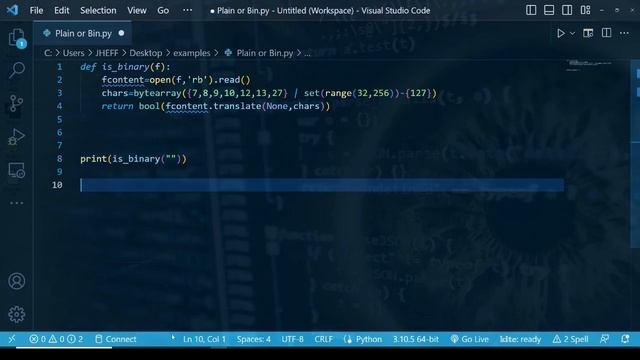Start Go Live server
The image size is (640, 360).
(470, 339)
